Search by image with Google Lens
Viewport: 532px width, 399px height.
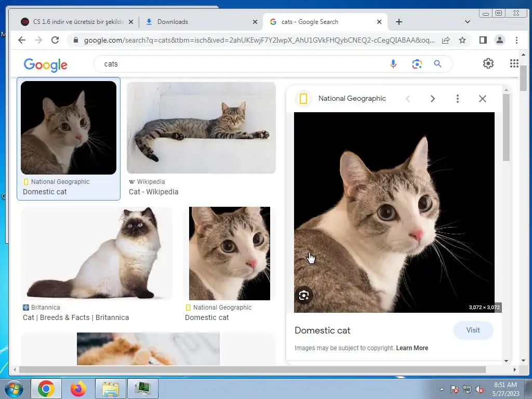417,64
